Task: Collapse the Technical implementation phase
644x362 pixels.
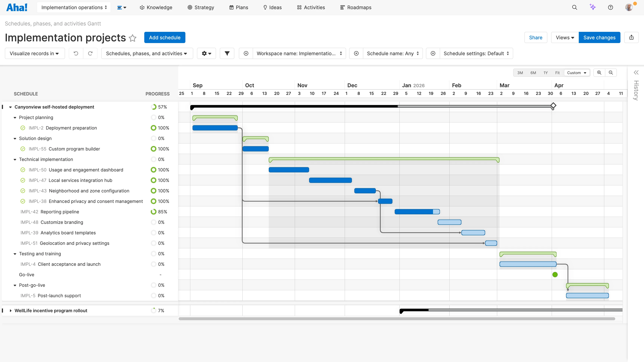Action: [15, 159]
